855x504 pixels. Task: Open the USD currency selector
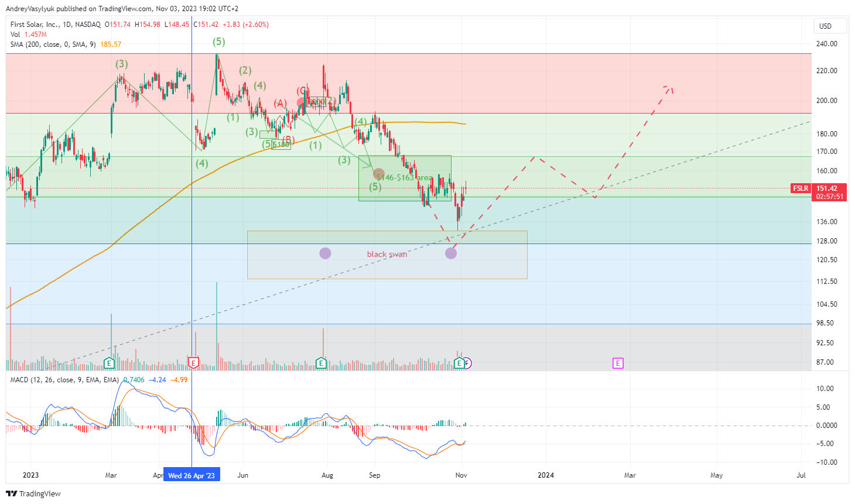coord(830,26)
